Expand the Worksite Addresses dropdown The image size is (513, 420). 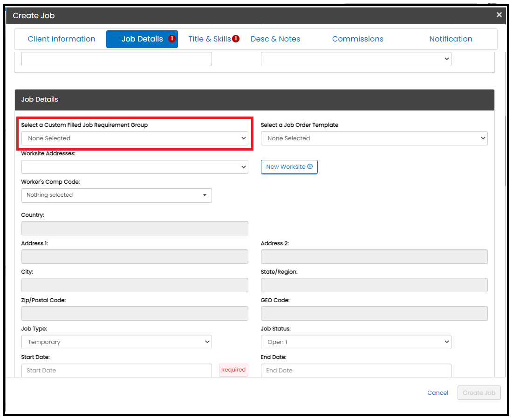tap(135, 166)
